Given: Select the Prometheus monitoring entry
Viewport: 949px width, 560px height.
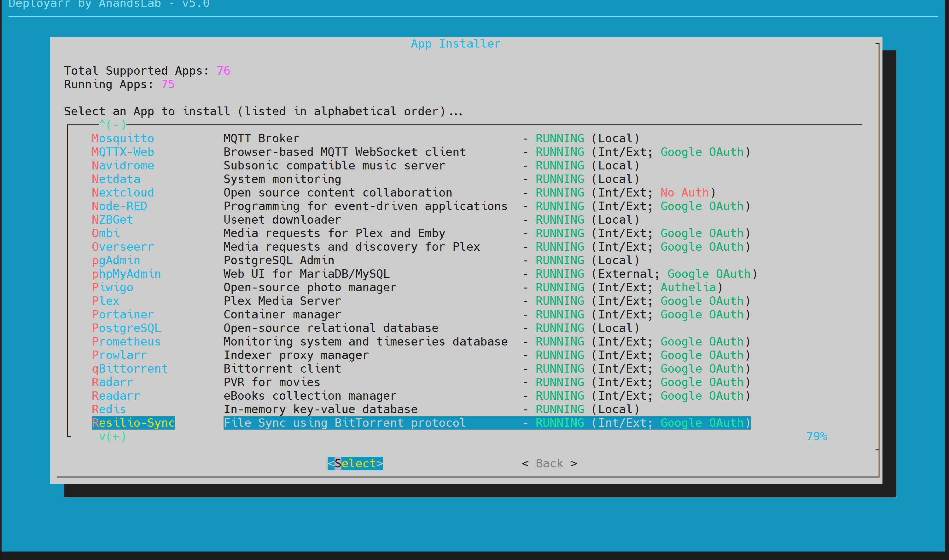Looking at the screenshot, I should tap(126, 341).
